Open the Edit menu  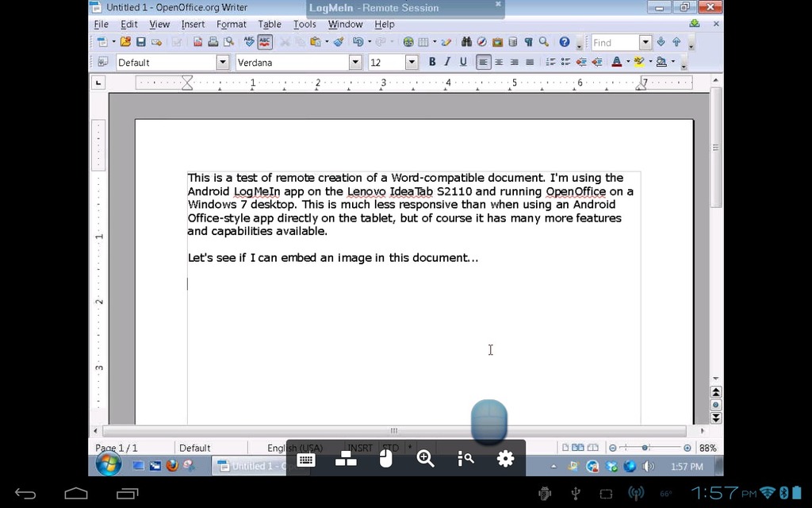coord(129,25)
